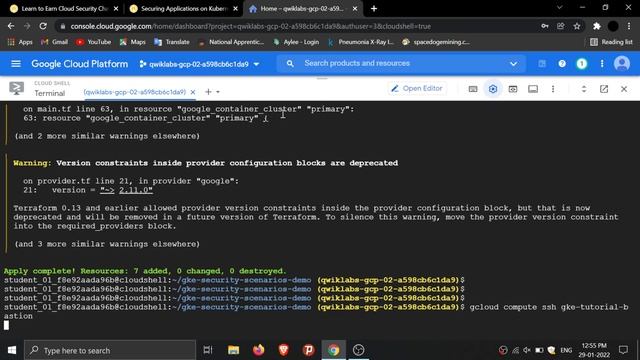Click the Cloud Shell terminal logo icon

[x=16, y=88]
